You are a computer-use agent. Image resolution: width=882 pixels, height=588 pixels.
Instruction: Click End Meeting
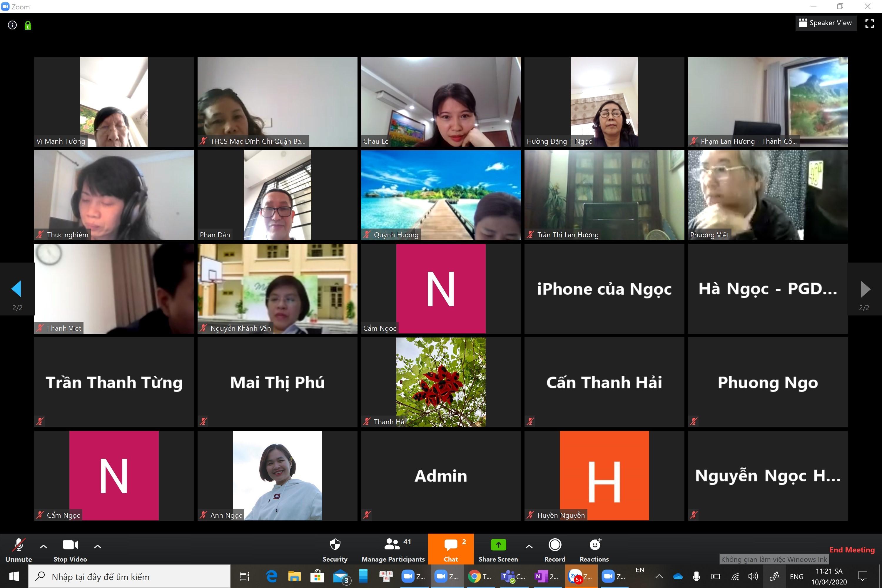click(852, 550)
